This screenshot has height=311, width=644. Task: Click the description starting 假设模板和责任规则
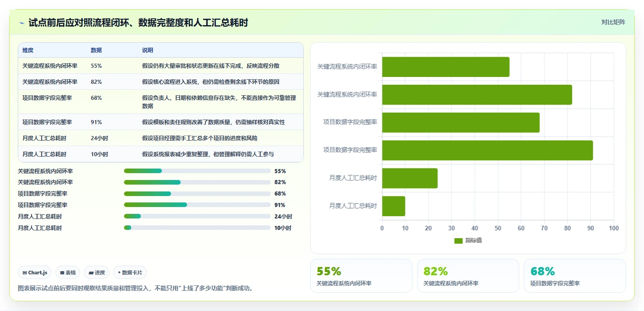click(x=214, y=122)
